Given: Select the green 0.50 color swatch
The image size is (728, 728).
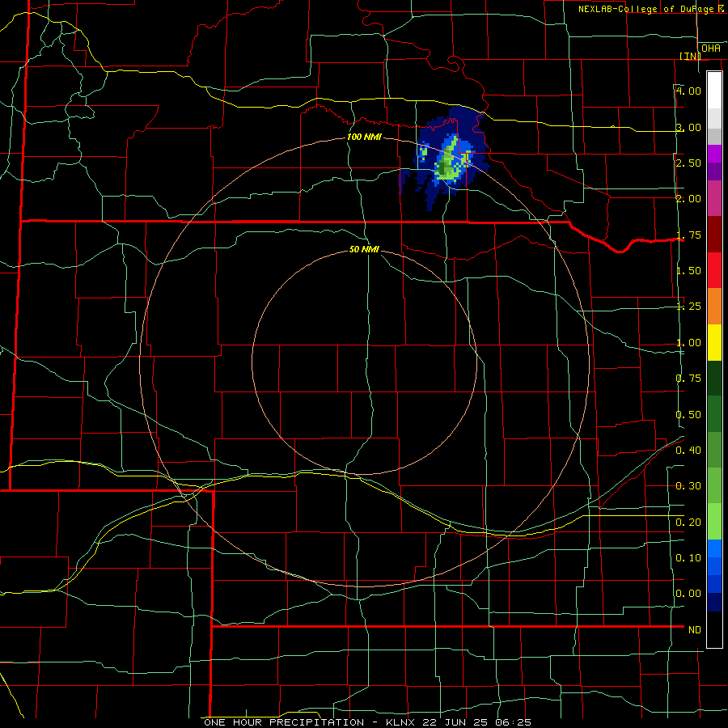Looking at the screenshot, I should point(714,414).
